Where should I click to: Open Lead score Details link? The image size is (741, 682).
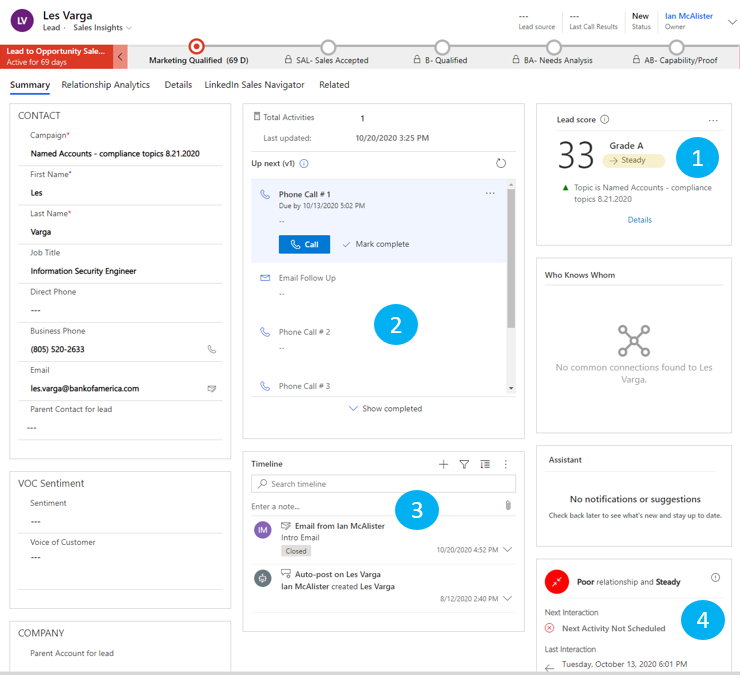point(639,220)
